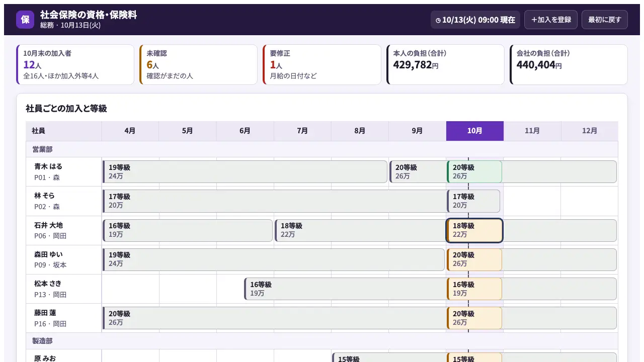Image resolution: width=644 pixels, height=362 pixels.
Task: Click 藤田 蓮's orange 10月 20等級 block
Action: [474, 318]
